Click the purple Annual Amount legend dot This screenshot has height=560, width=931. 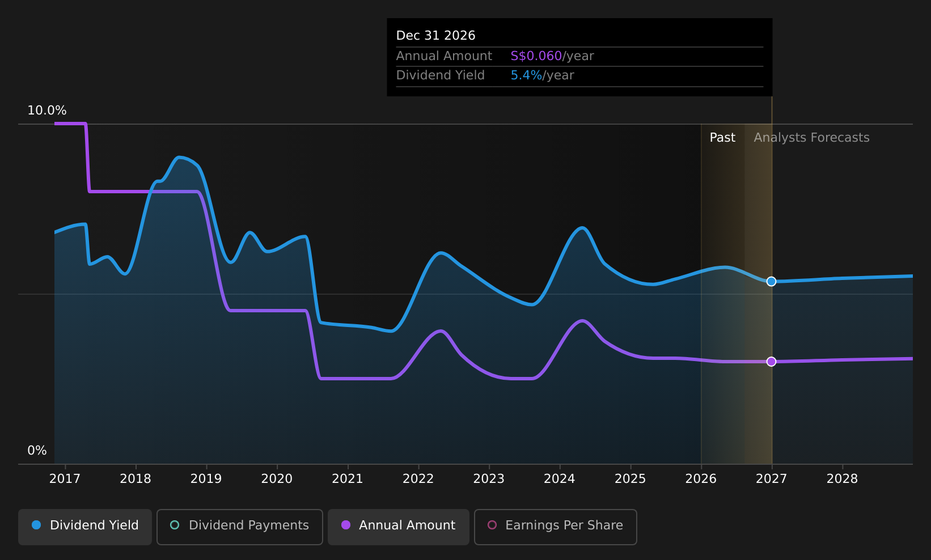(346, 525)
